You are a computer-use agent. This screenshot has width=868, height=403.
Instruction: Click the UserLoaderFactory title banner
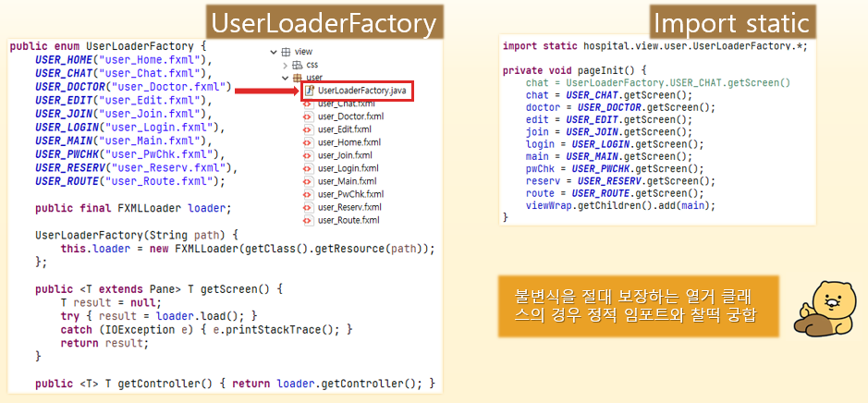(324, 21)
